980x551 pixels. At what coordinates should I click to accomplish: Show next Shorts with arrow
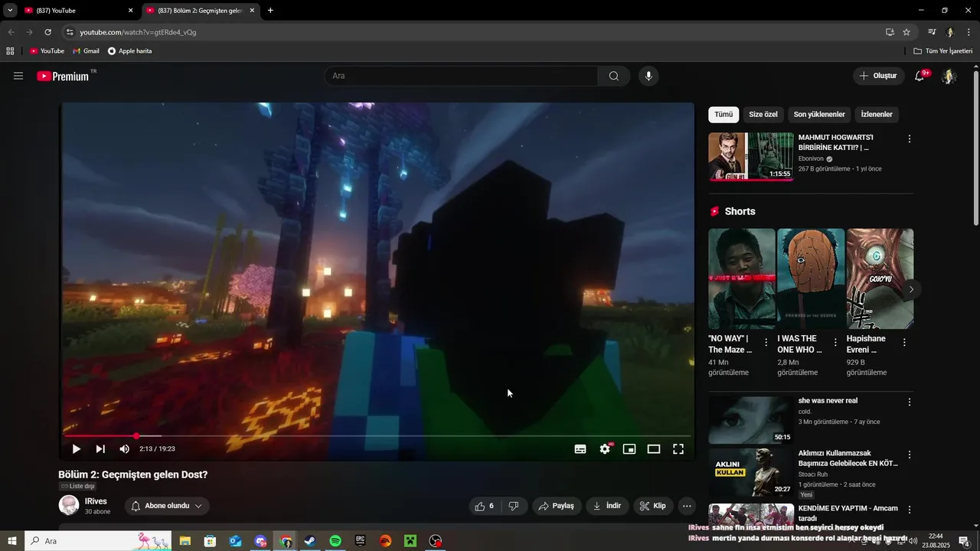[x=910, y=289]
